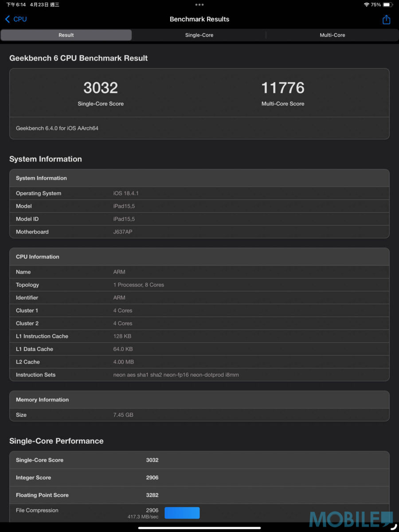Tap the Wi-Fi status icon
The height and width of the screenshot is (532, 399).
(x=366, y=4)
